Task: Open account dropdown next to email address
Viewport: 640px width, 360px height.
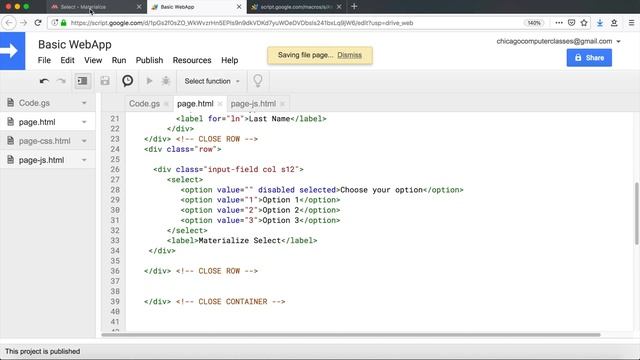Action: click(618, 41)
